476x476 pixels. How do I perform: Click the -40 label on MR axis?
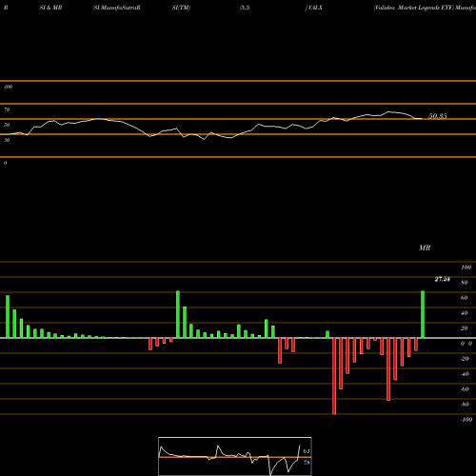pos(465,374)
